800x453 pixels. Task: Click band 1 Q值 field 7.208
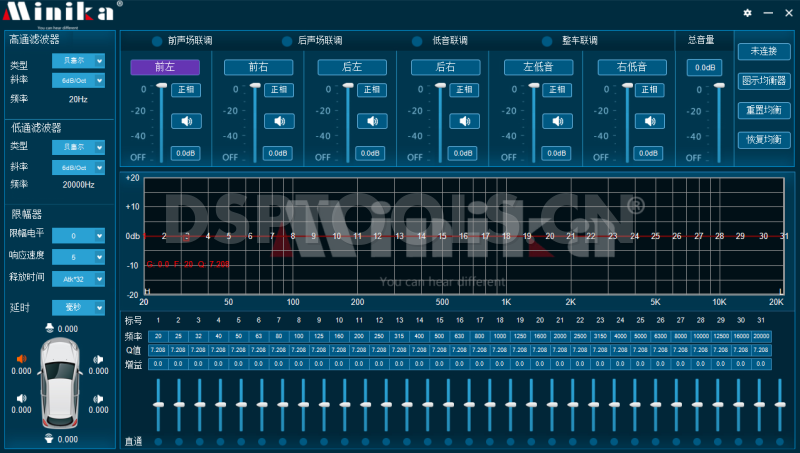[x=158, y=350]
